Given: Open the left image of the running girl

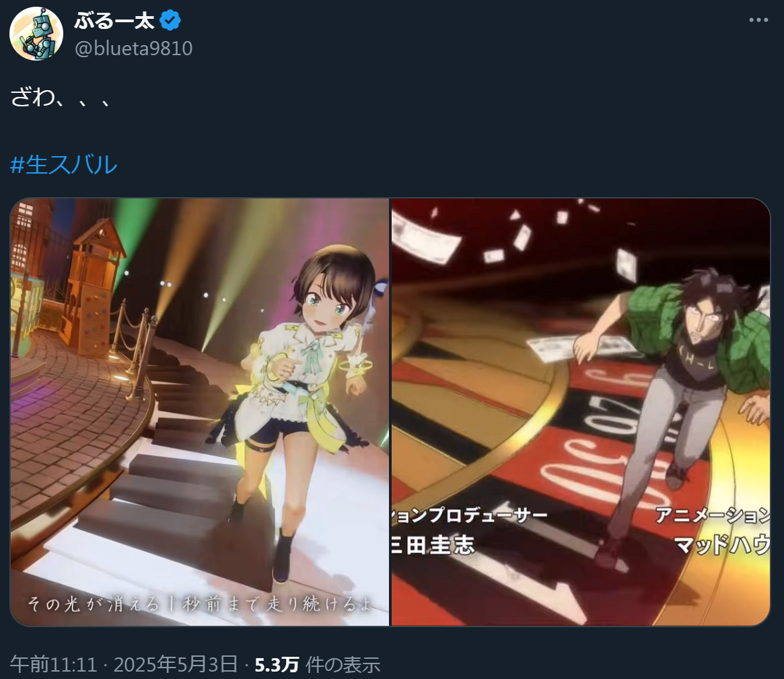Looking at the screenshot, I should [199, 412].
